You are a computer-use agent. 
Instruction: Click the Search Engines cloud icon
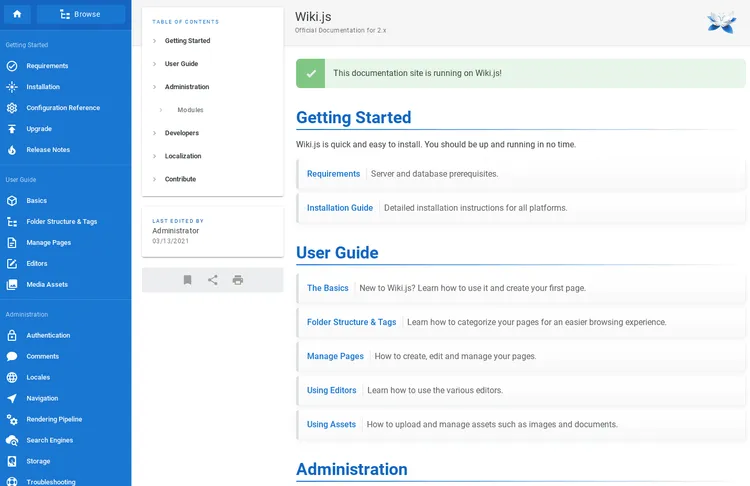click(x=12, y=441)
